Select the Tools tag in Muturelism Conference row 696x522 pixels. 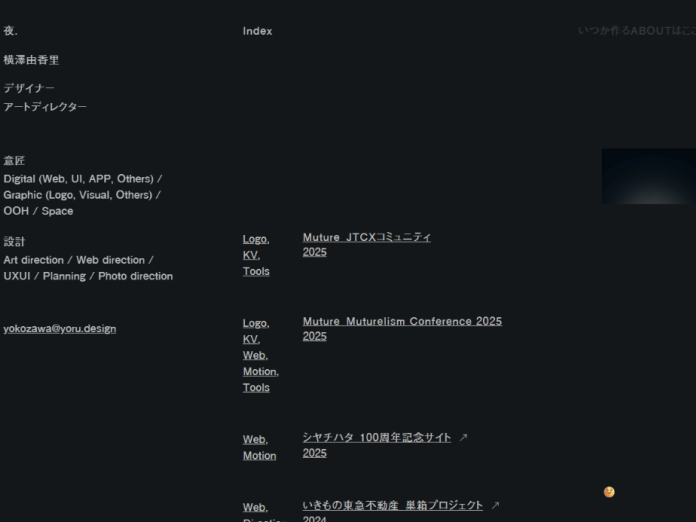click(x=256, y=387)
